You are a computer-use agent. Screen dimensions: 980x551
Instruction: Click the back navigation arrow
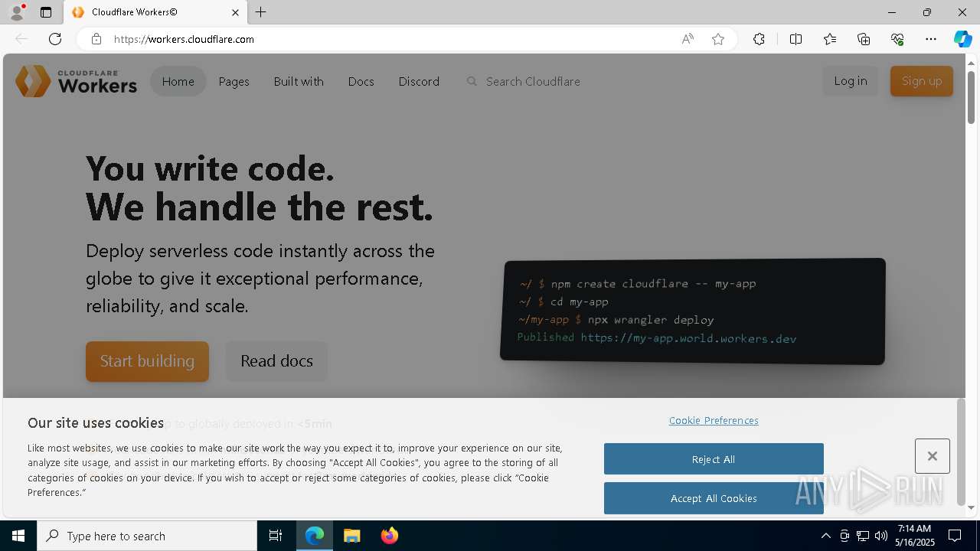coord(21,39)
